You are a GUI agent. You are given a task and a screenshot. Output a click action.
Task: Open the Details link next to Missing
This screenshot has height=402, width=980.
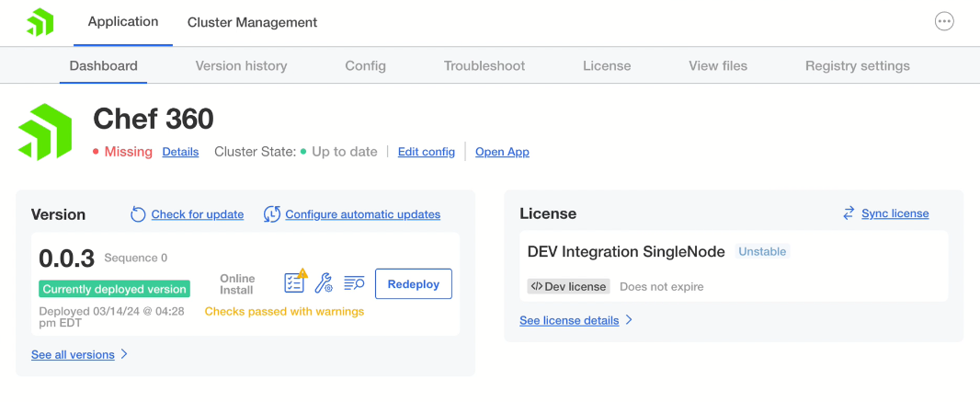(x=180, y=152)
